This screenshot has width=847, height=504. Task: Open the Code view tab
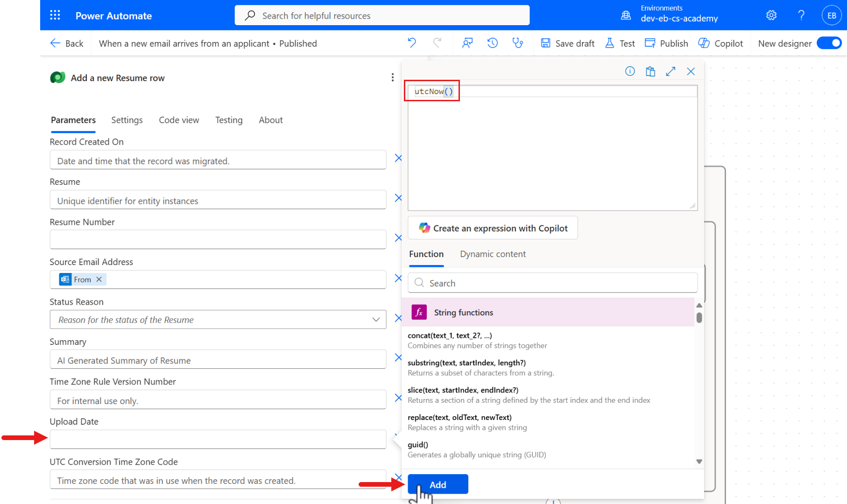pyautogui.click(x=179, y=120)
